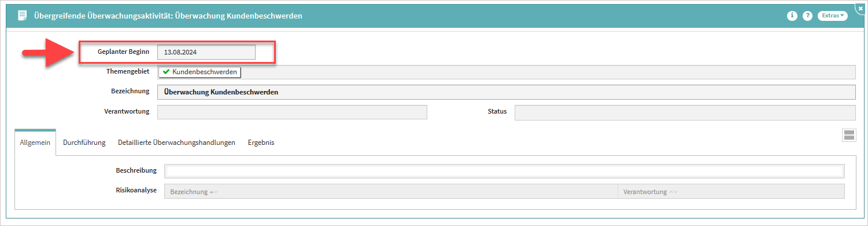868x226 pixels.
Task: Click the Status field
Action: point(685,112)
